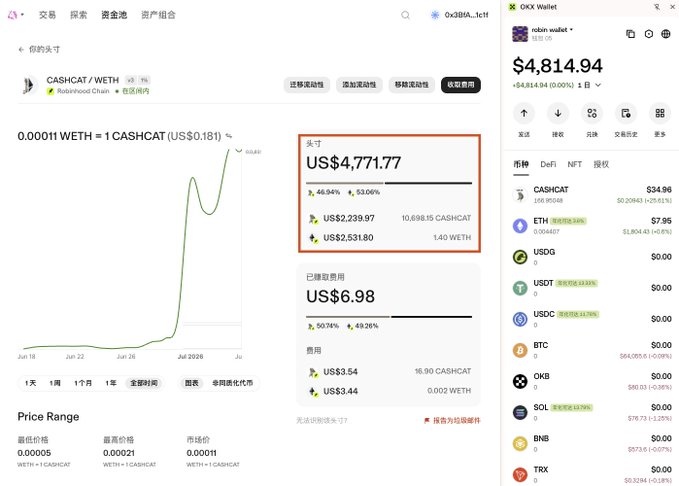Click the ETH token icon
This screenshot has height=486, width=679.
(520, 226)
